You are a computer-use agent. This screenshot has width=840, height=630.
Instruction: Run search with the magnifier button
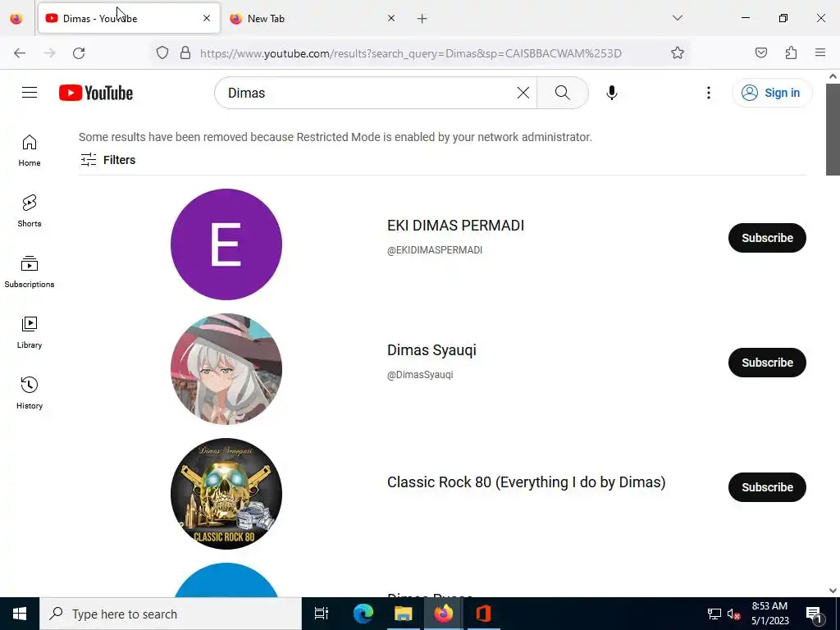pos(563,93)
